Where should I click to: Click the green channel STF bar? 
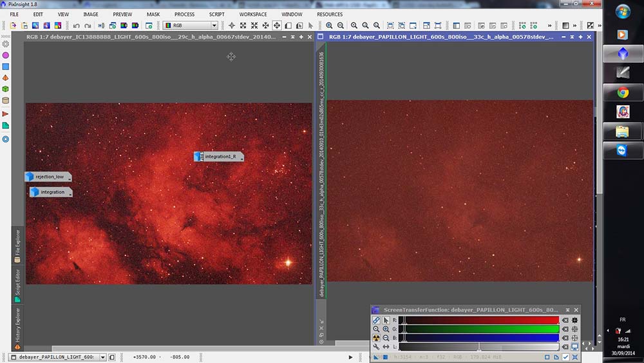coord(480,329)
